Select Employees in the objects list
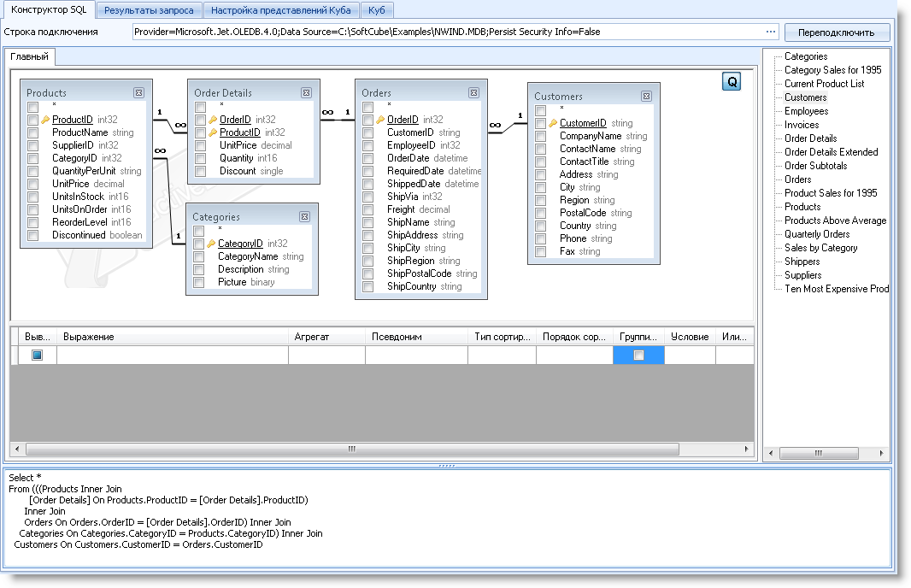Viewport: 911px width, 588px height. 806,111
